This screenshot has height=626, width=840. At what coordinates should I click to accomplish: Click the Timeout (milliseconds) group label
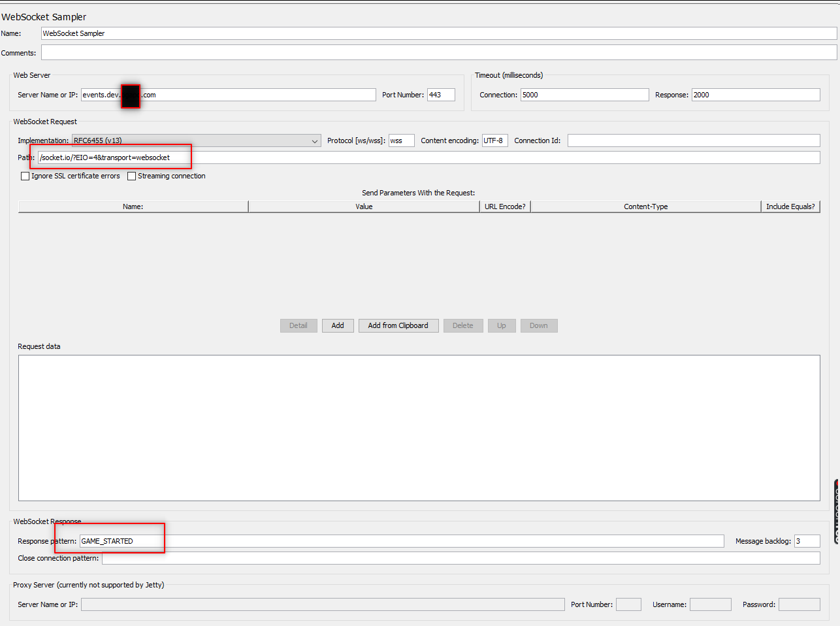509,75
